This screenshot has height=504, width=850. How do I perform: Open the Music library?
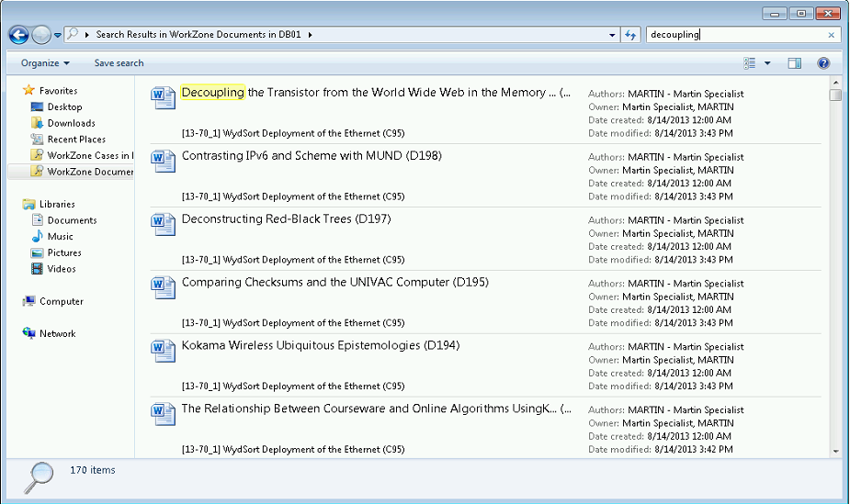tap(60, 236)
